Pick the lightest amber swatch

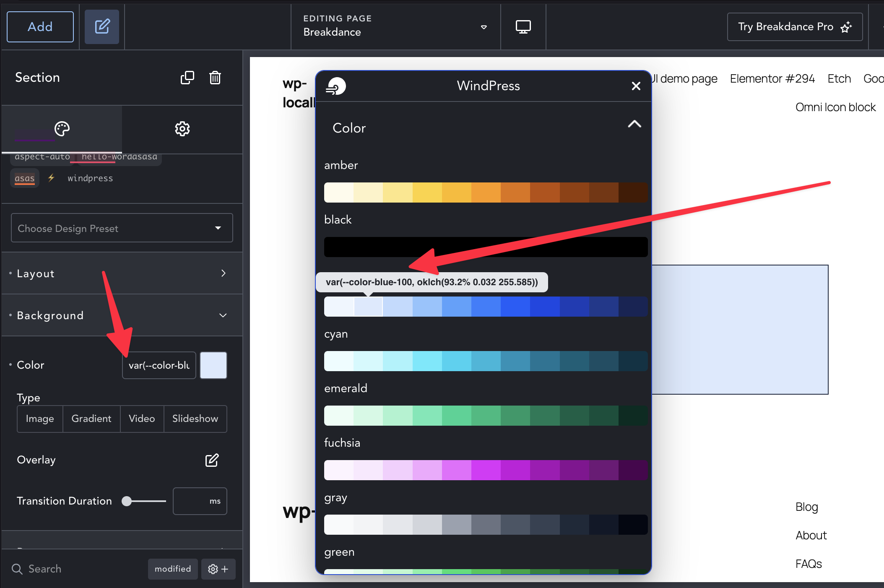pyautogui.click(x=339, y=193)
